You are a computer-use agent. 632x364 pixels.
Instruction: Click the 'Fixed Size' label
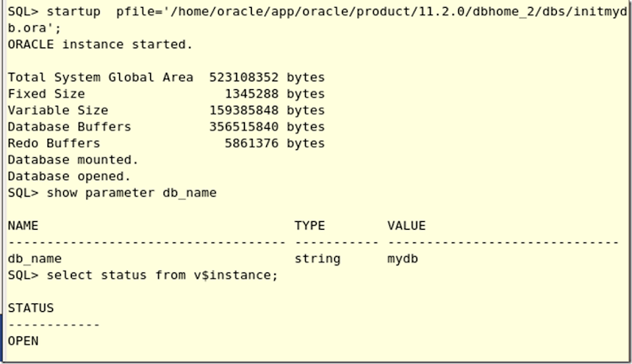pyautogui.click(x=46, y=94)
